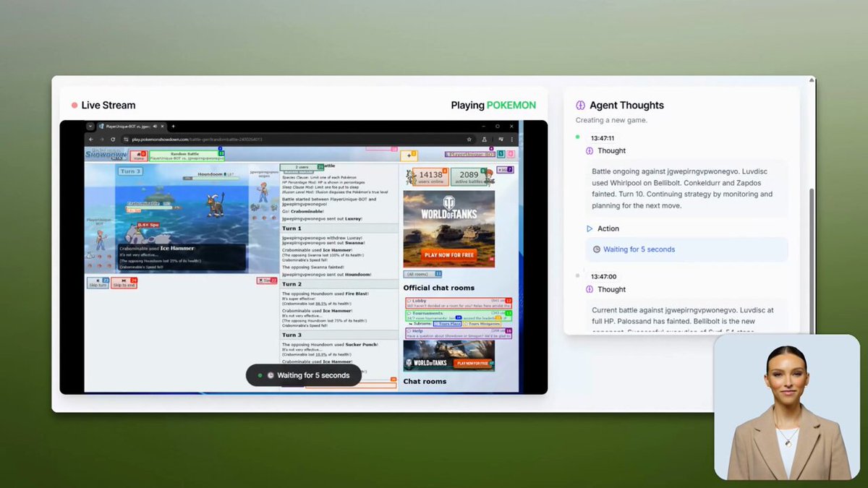Click the Action play triangle icon
The image size is (868, 488).
click(590, 228)
